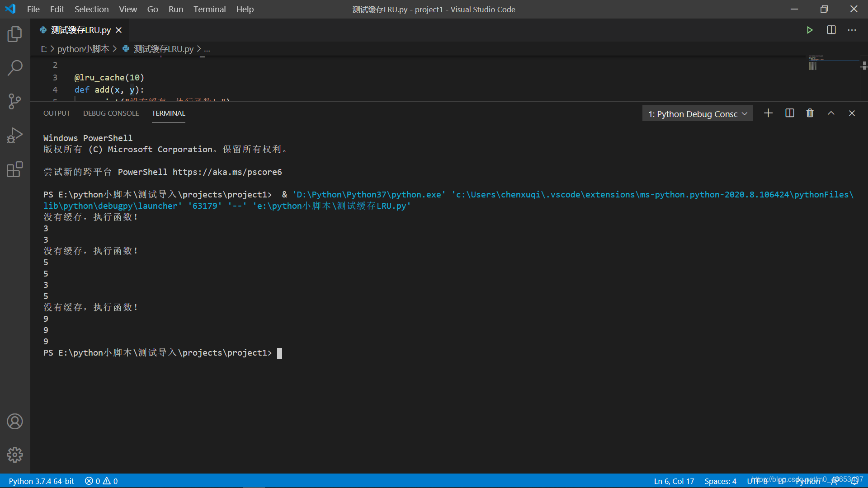This screenshot has width=868, height=488.
Task: Switch to the OUTPUT panel tab
Action: [57, 113]
